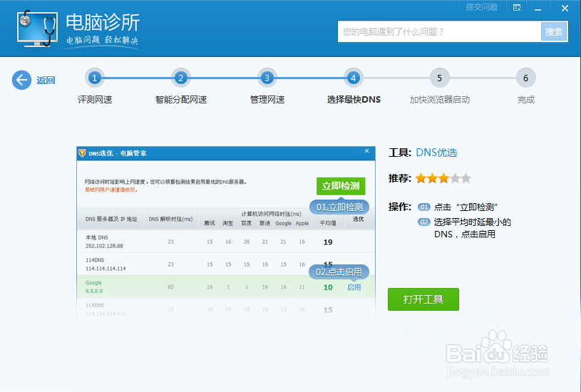The height and width of the screenshot is (392, 581).
Task: Click average value 10 in Google row
Action: coord(328,287)
